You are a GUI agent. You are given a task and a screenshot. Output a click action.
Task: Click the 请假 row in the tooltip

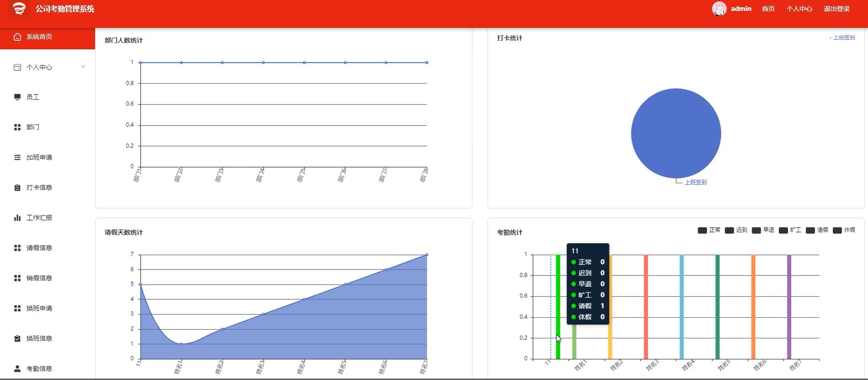click(x=588, y=306)
